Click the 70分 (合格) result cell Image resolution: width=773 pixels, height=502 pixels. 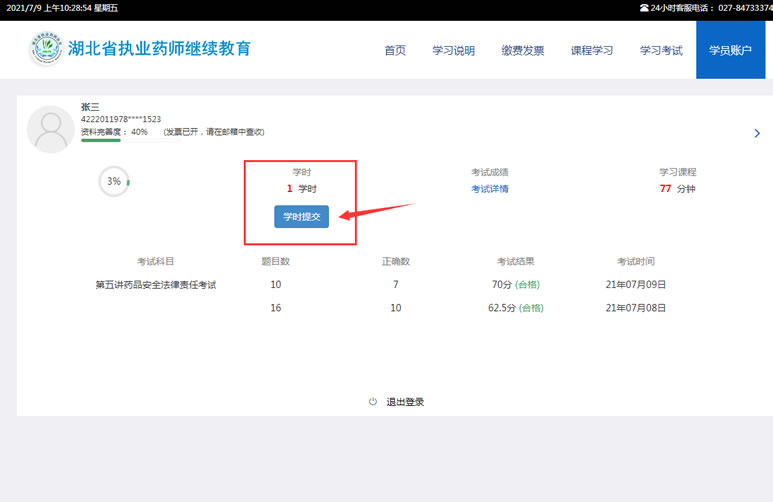pyautogui.click(x=516, y=285)
